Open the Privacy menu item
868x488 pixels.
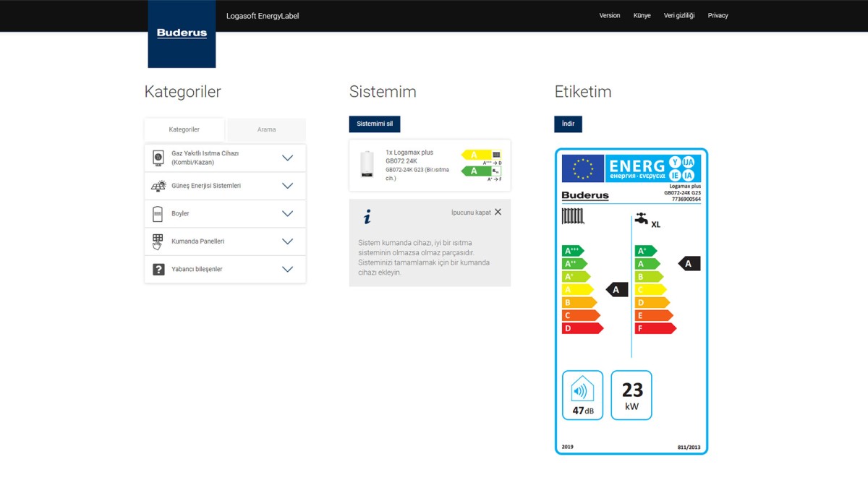718,16
